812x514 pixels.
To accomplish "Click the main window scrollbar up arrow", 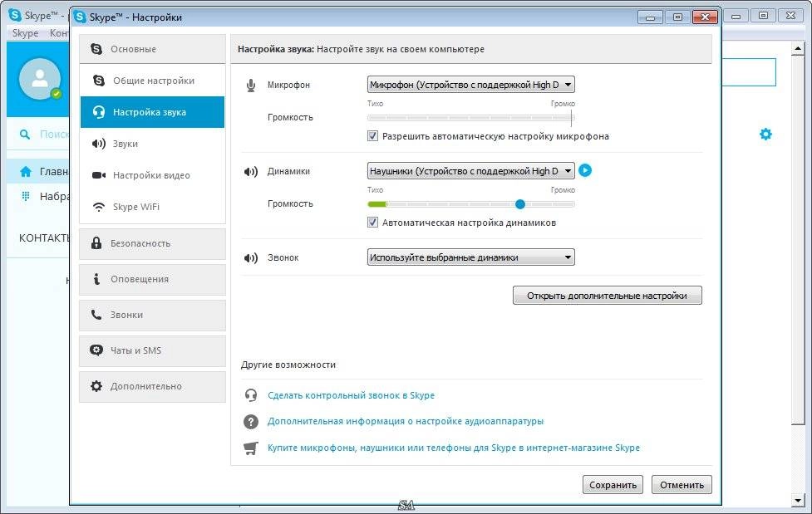I will pos(798,49).
